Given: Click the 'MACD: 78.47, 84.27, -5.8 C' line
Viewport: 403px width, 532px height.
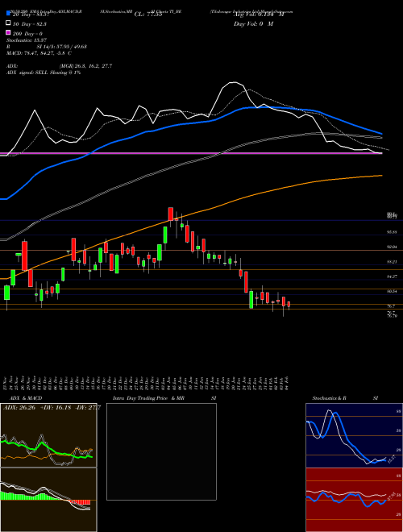Looking at the screenshot, I should point(39,53).
